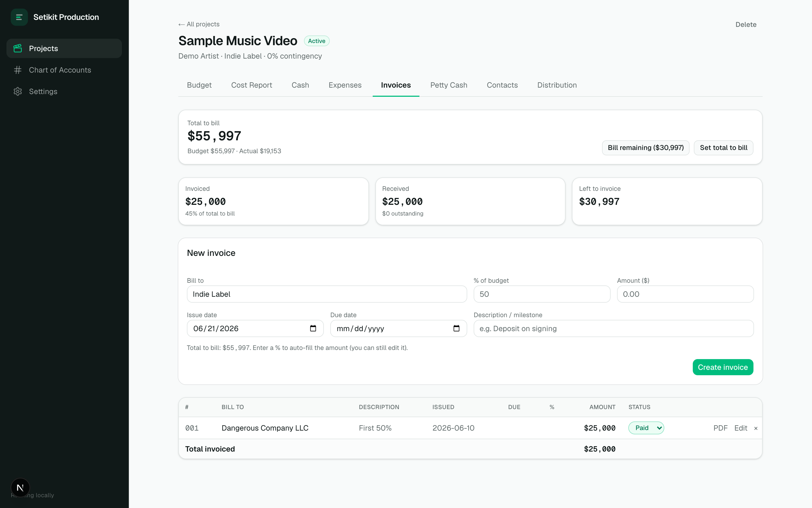Viewport: 812px width, 508px height.
Task: Go back via All projects link
Action: pos(199,24)
